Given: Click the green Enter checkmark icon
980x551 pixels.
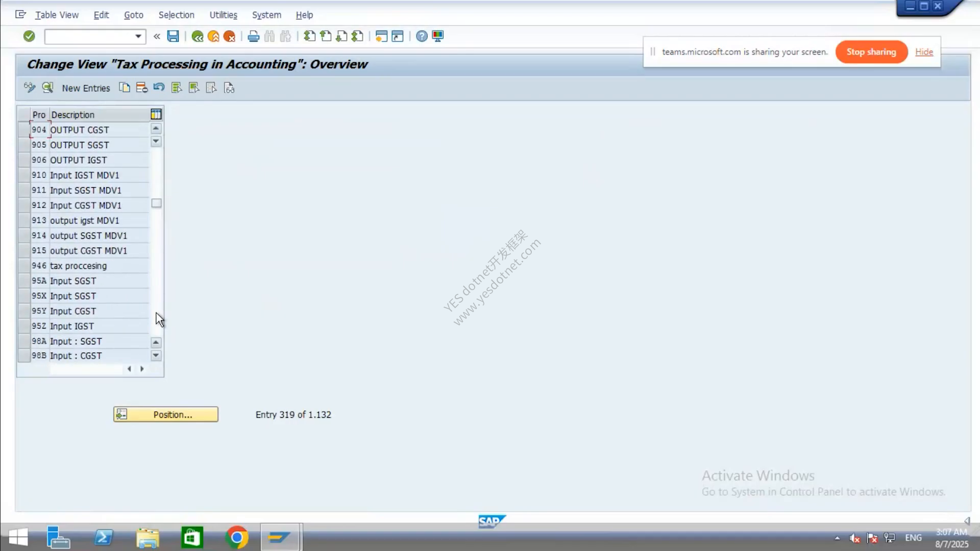Looking at the screenshot, I should pyautogui.click(x=29, y=36).
